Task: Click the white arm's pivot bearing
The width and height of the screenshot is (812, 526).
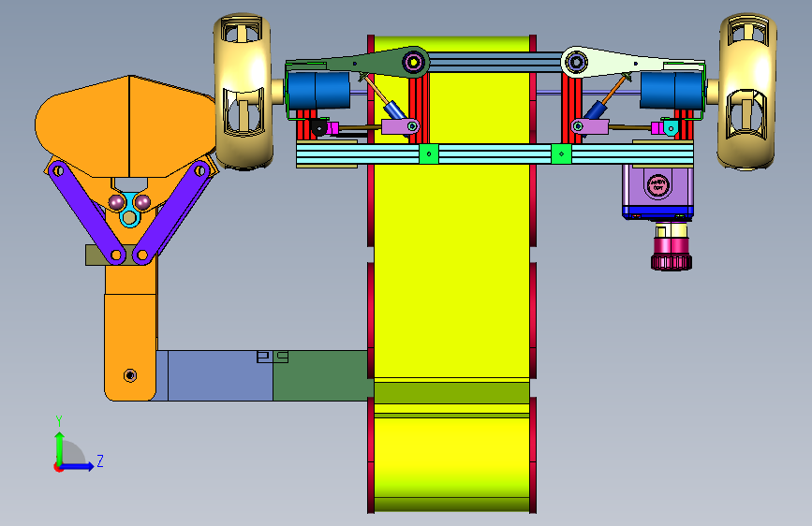Action: click(x=576, y=63)
